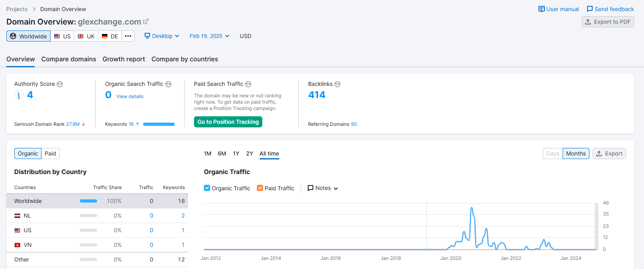The image size is (644, 269).
Task: Go to Projects in the breadcrumb
Action: point(17,9)
